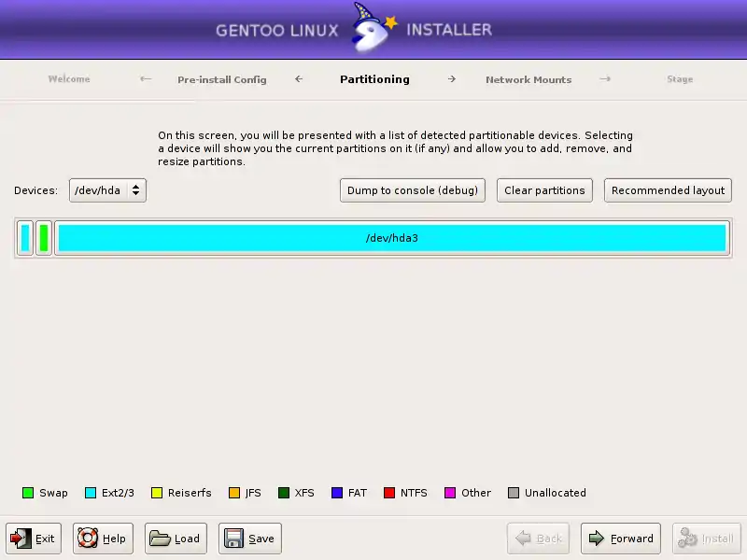Click the Gentoo wizard mascot logo
747x560 pixels.
coord(372,30)
